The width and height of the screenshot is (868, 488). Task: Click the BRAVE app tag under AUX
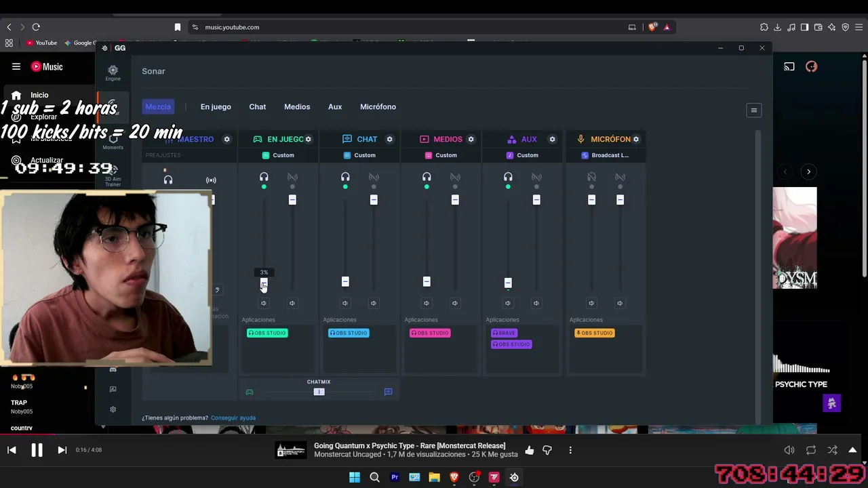(x=504, y=333)
